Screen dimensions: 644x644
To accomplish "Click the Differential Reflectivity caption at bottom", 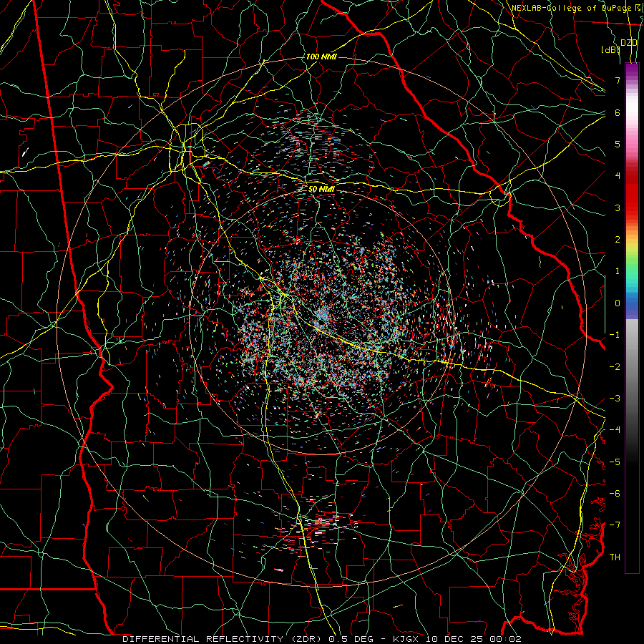I will [x=321, y=639].
